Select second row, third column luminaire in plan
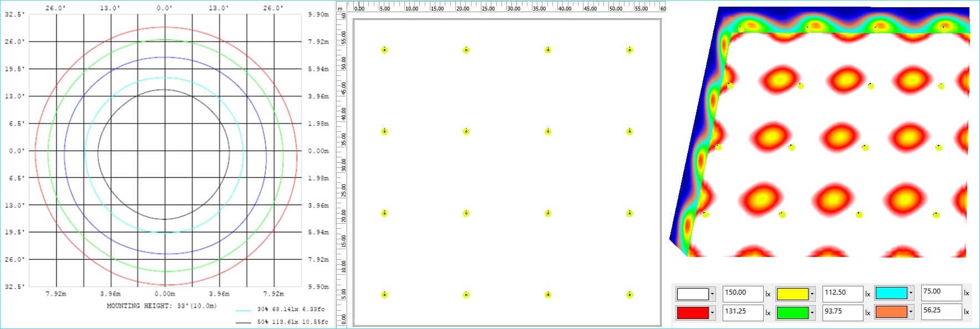 click(x=548, y=131)
